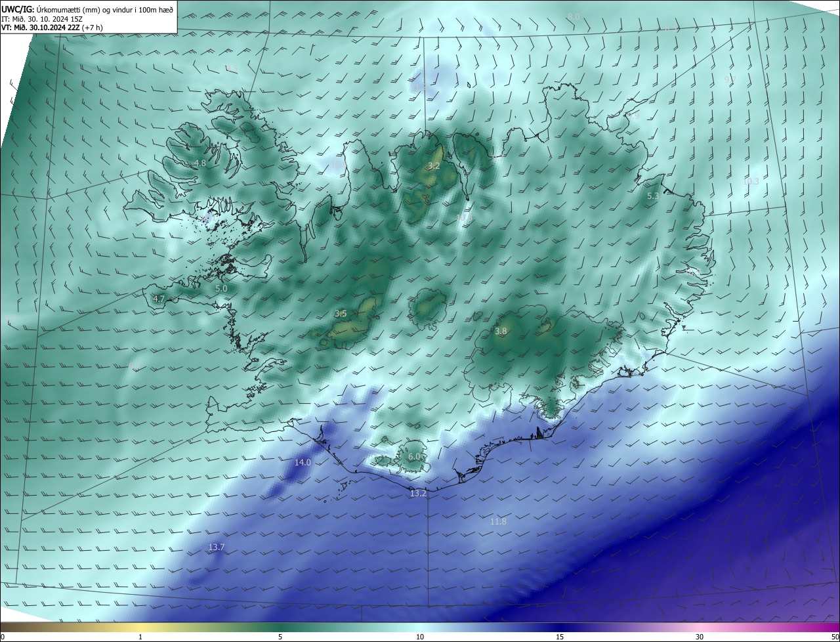Viewport: 840px width, 642px height.
Task: Click the 5.3 value in east Iceland
Action: [x=653, y=196]
